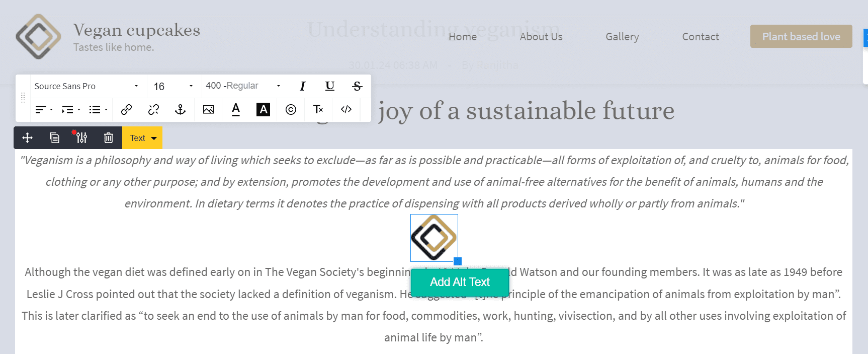Pick text background color swatch
Viewport: 868px width, 354px height.
point(263,109)
